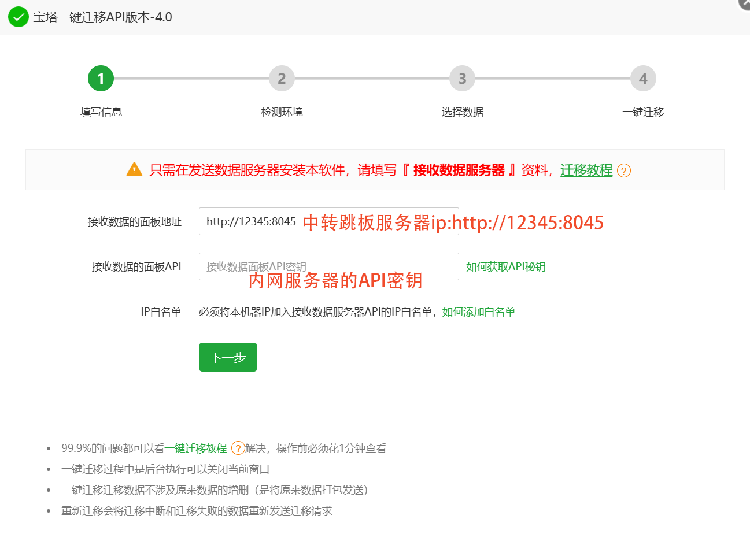This screenshot has height=560, width=750.
Task: Click text 必须将本机器IP加入接收数据服务器API的IP白名单
Action: (316, 312)
